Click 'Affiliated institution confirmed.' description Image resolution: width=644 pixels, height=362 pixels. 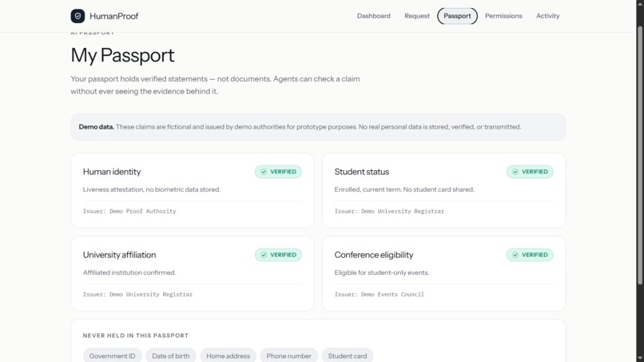[129, 272]
